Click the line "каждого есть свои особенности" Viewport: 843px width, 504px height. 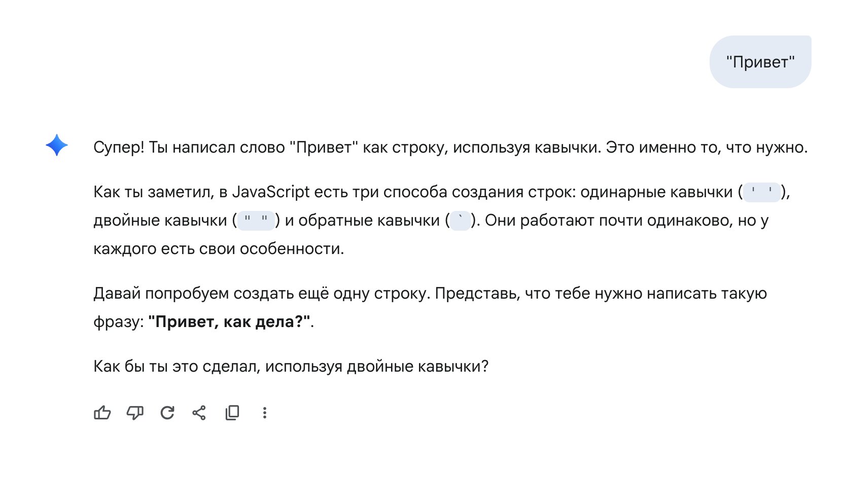click(219, 249)
